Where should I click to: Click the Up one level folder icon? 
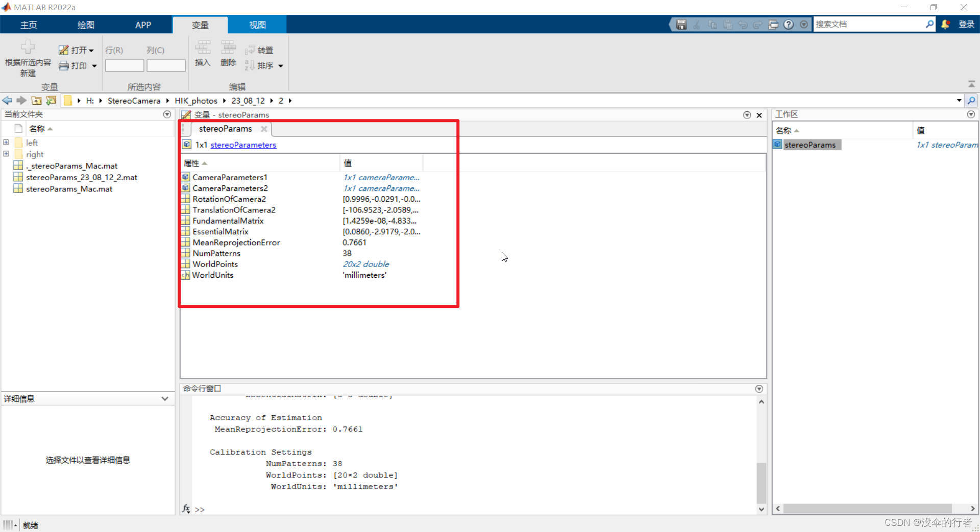click(x=36, y=101)
